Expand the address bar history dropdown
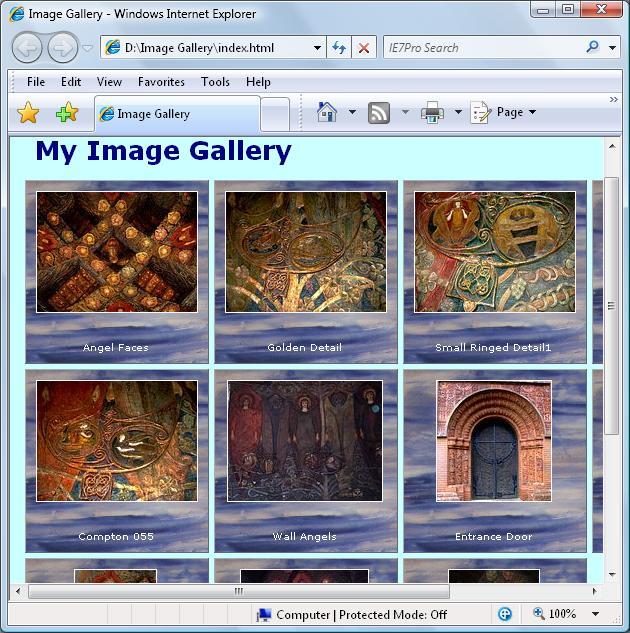This screenshot has height=633, width=630. tap(318, 48)
